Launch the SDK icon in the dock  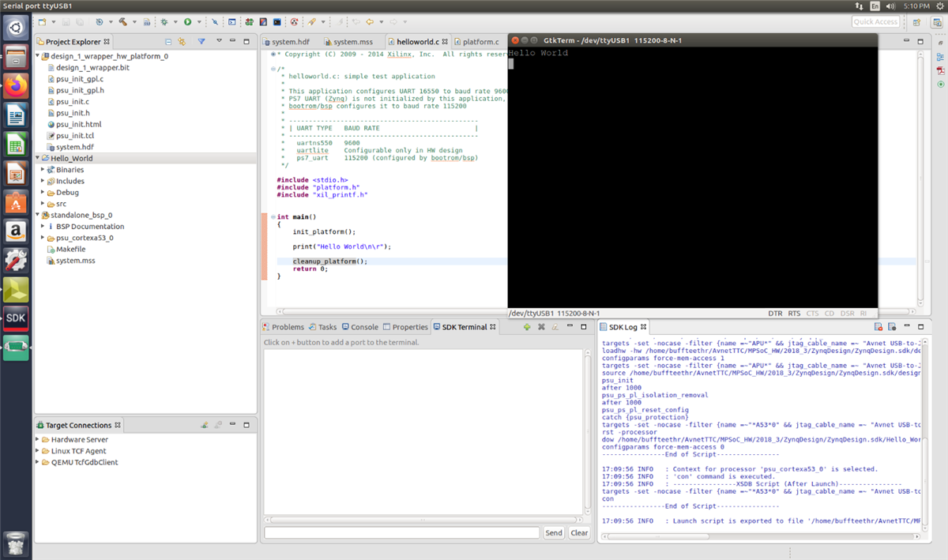pyautogui.click(x=16, y=318)
